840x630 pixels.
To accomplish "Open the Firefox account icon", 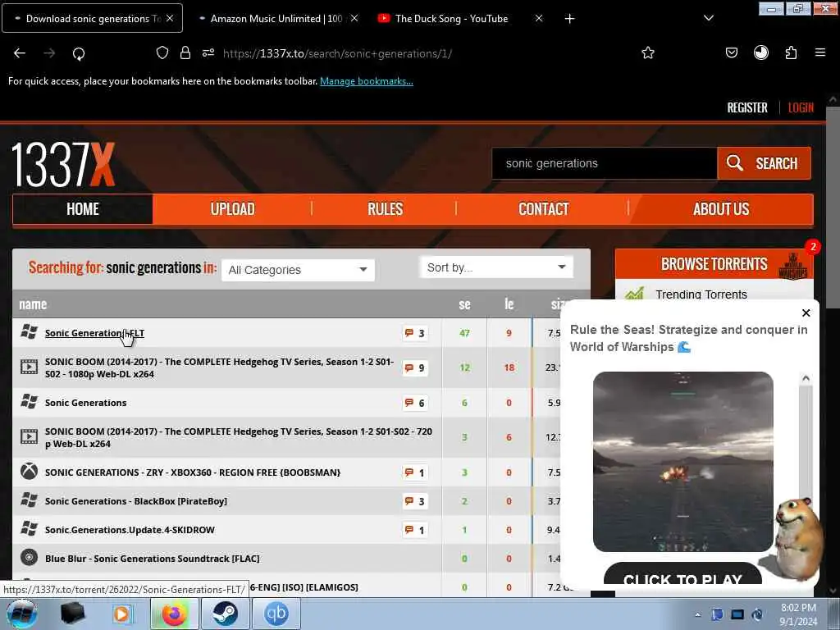I will [x=760, y=52].
